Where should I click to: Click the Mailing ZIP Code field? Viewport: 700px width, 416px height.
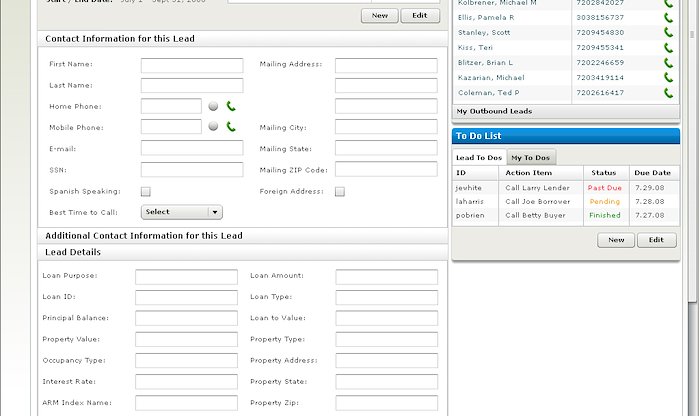[386, 169]
